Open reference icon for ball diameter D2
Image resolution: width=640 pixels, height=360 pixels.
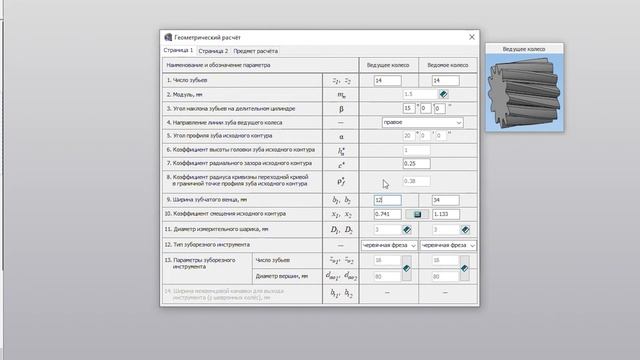point(465,230)
